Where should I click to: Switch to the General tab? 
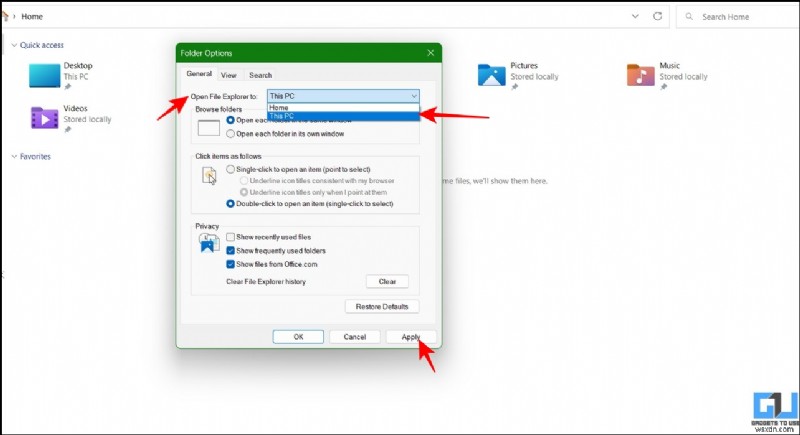(199, 74)
